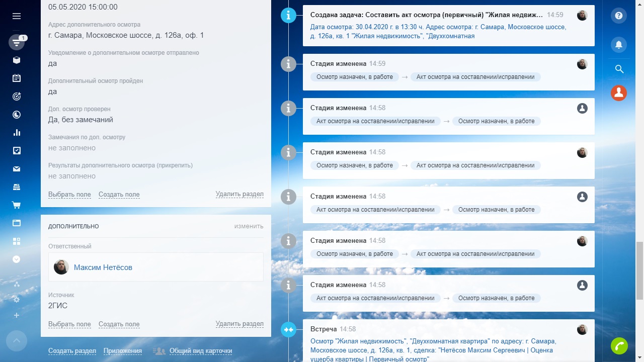The image size is (644, 362).
Task: Open the help question mark icon
Action: click(619, 16)
